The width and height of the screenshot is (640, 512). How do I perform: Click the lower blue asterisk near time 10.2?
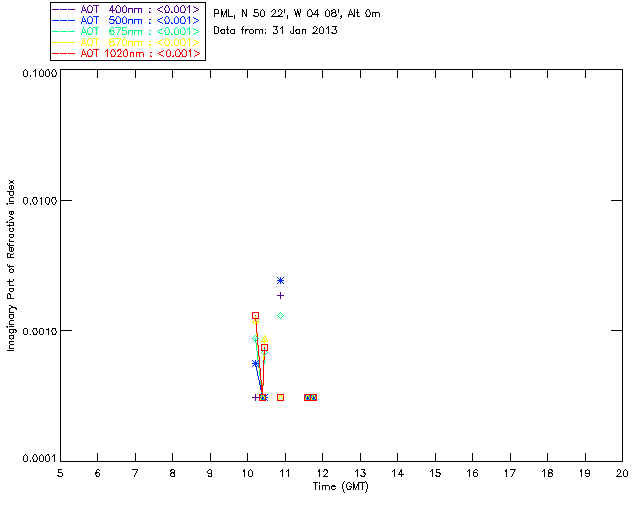point(256,363)
